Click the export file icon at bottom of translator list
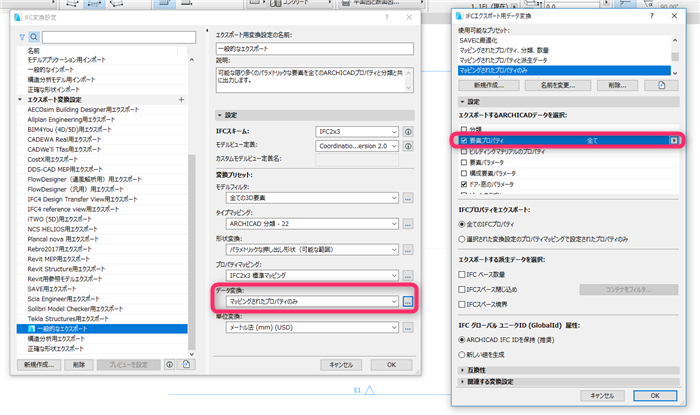700x415 pixels. [186, 365]
